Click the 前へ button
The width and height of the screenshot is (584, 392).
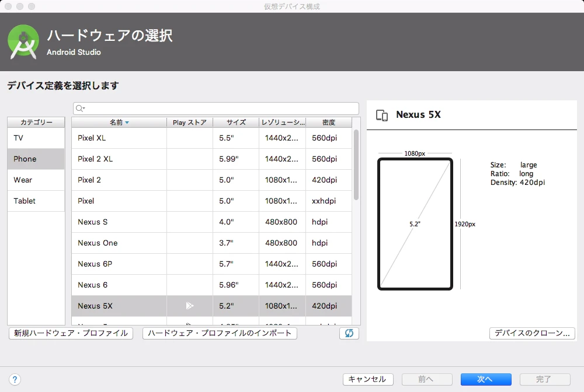pyautogui.click(x=427, y=379)
